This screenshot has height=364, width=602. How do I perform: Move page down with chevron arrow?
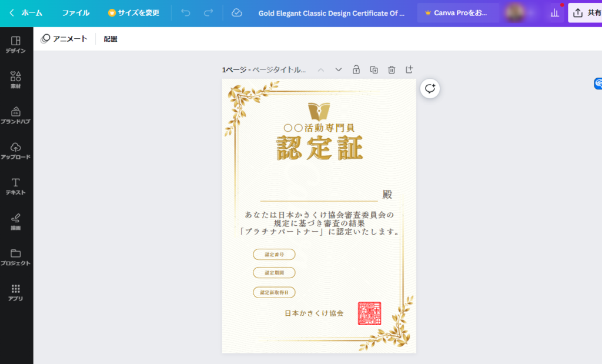339,70
